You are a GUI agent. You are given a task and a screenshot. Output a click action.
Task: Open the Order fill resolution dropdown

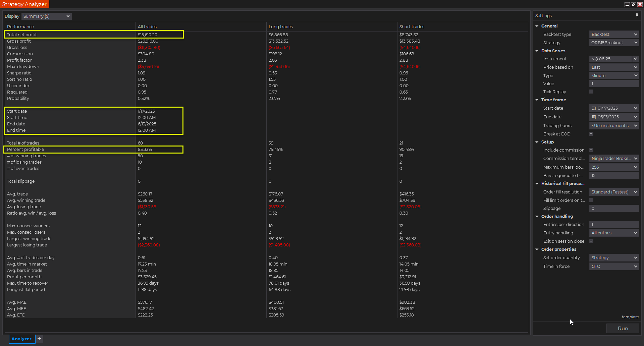[613, 192]
